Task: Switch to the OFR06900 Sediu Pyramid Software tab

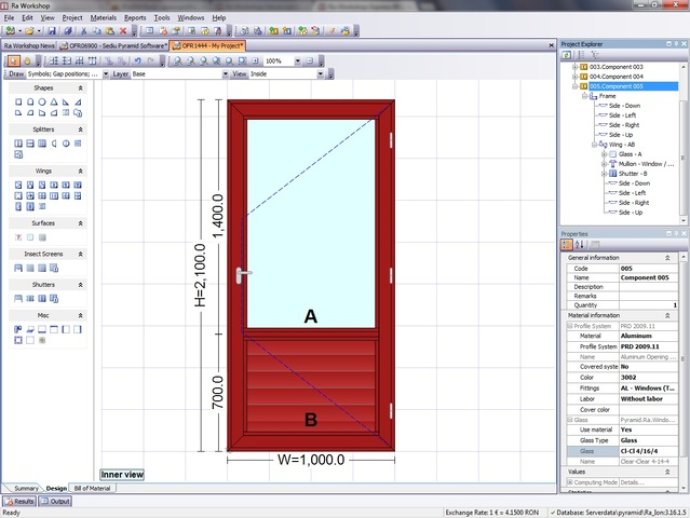Action: (x=114, y=46)
